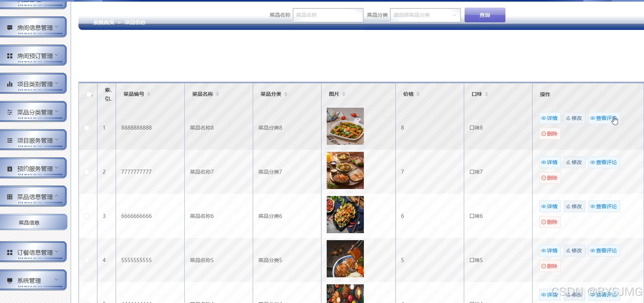
Task: Sort by 菜品分类 column arrows
Action: 286,94
